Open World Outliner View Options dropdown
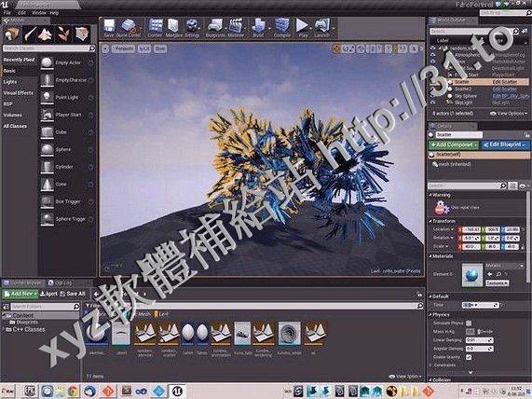 (x=509, y=114)
